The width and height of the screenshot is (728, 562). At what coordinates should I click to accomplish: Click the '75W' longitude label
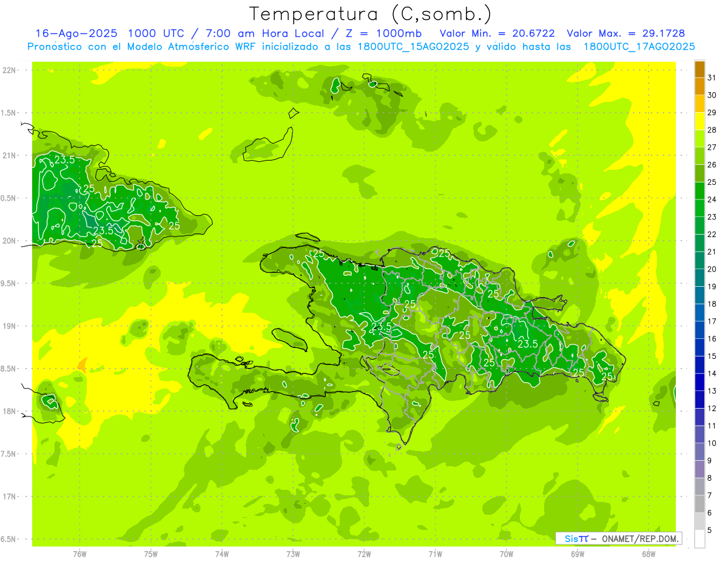pyautogui.click(x=151, y=554)
